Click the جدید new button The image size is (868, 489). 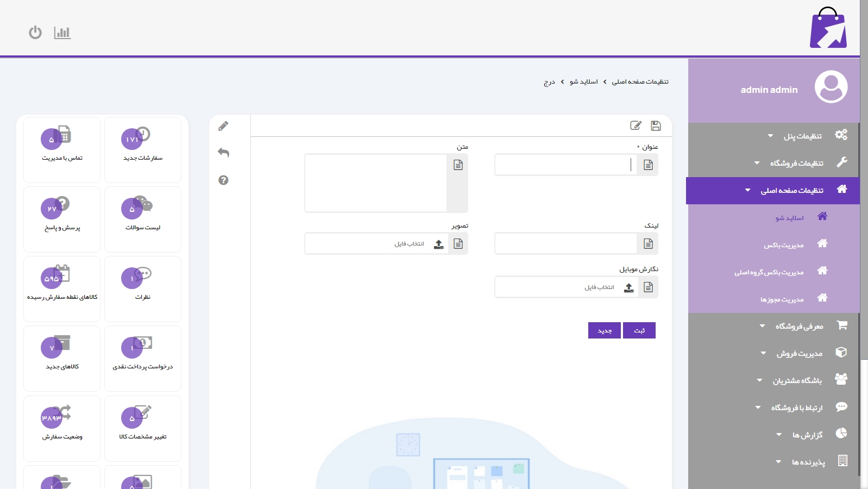[x=605, y=330]
